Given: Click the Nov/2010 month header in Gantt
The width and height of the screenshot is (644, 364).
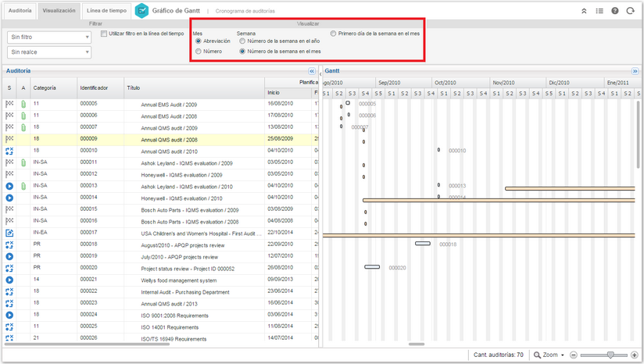Looking at the screenshot, I should [x=517, y=83].
